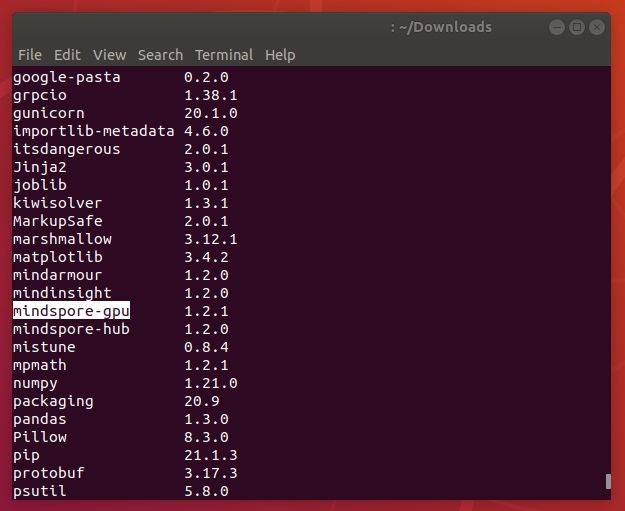Click the Pillow package name
This screenshot has width=625, height=511.
tap(40, 437)
